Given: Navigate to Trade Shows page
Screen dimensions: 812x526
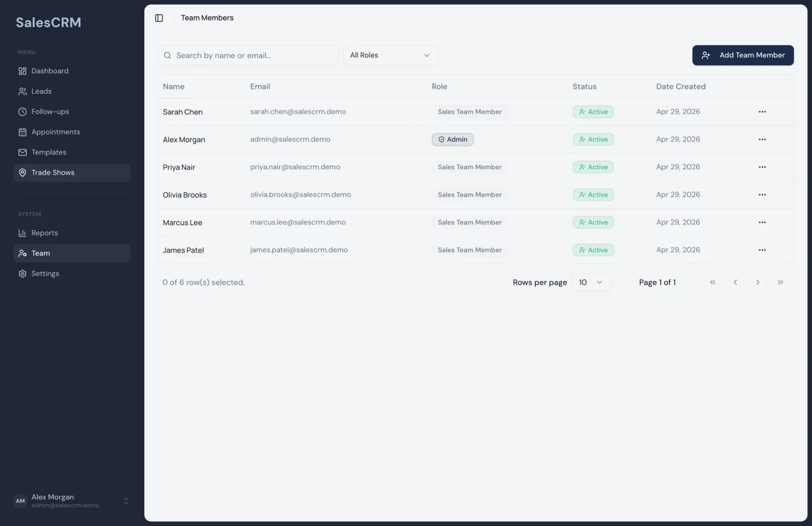Looking at the screenshot, I should click(x=53, y=172).
